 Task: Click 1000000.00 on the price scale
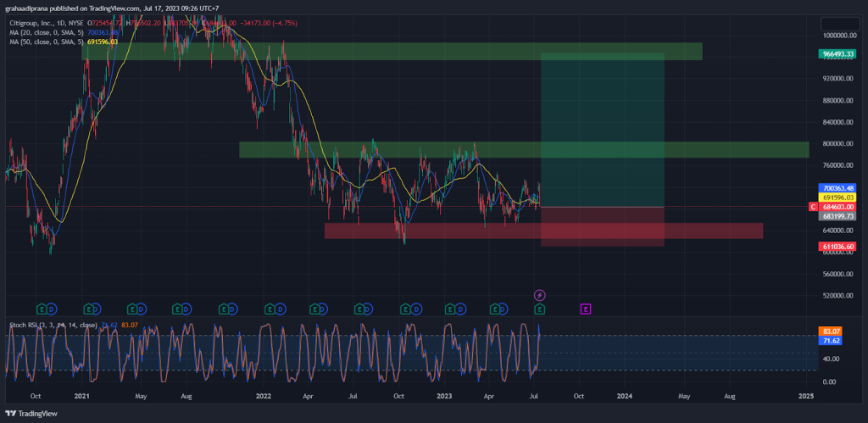coord(838,36)
